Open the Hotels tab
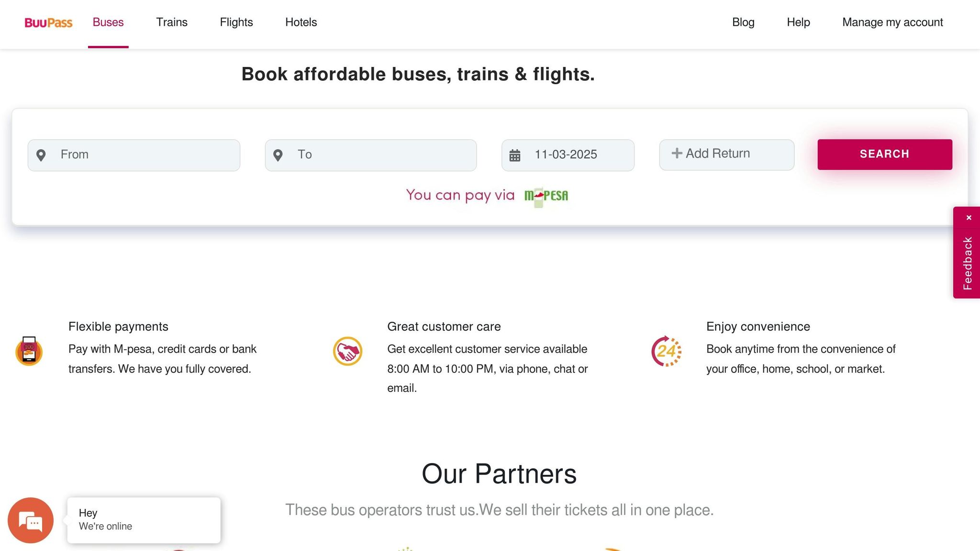 pos(301,22)
